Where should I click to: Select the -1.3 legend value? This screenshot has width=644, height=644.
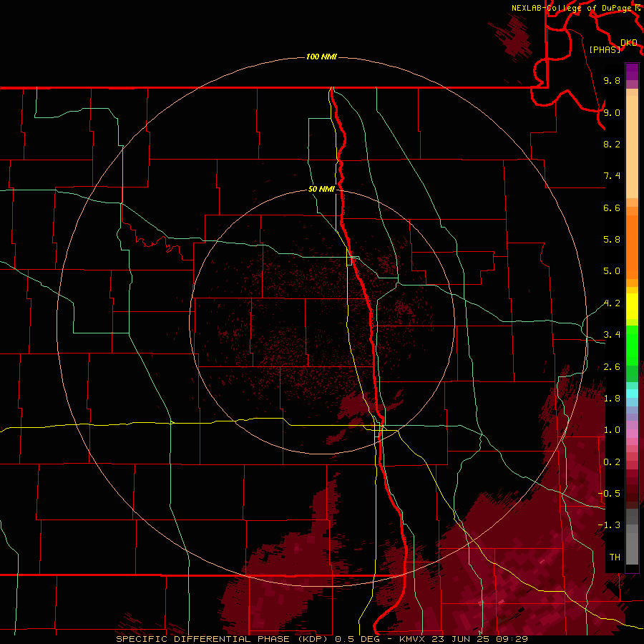coord(609,525)
